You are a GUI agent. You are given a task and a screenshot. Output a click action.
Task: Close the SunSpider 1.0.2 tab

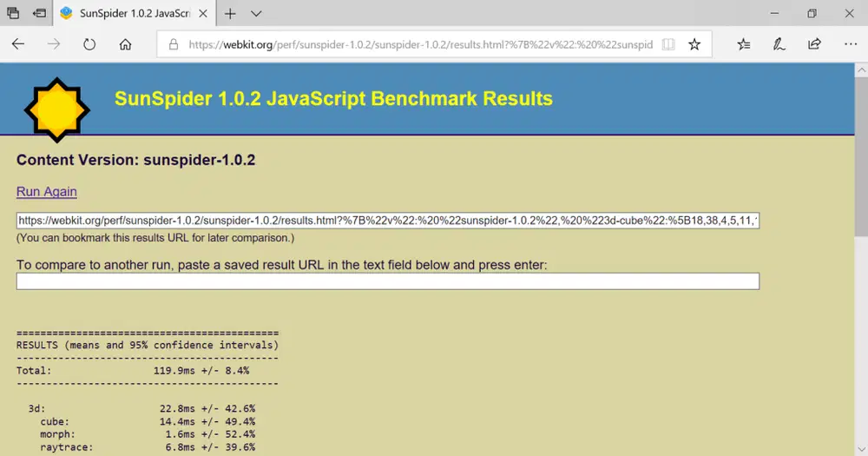(x=203, y=13)
